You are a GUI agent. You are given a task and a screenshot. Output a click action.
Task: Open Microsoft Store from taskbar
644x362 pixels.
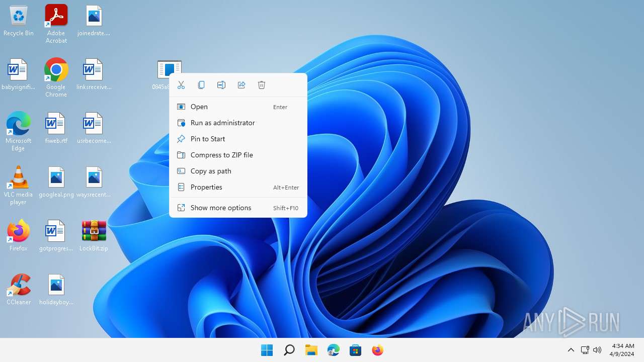(356, 350)
